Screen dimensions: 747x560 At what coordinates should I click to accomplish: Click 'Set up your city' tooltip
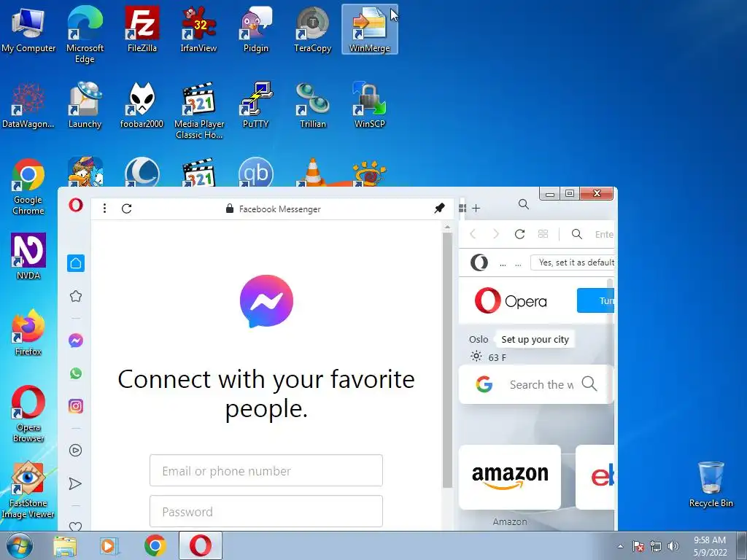pos(535,340)
